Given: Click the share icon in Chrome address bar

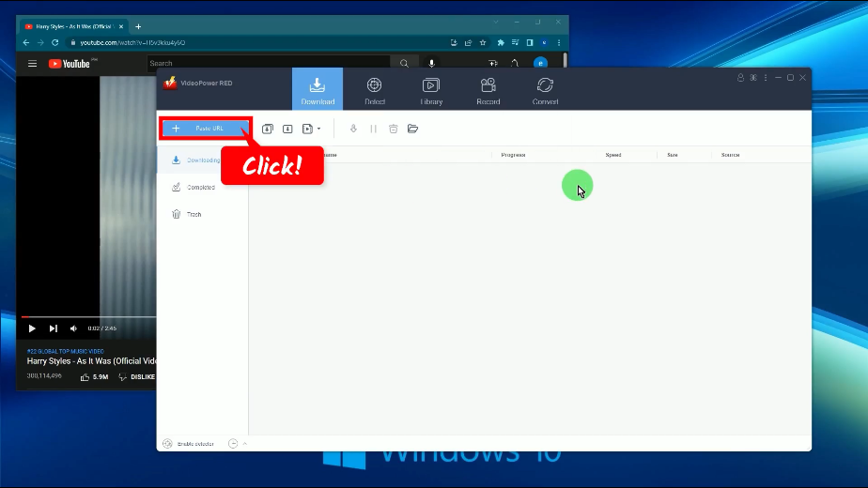Looking at the screenshot, I should (469, 42).
